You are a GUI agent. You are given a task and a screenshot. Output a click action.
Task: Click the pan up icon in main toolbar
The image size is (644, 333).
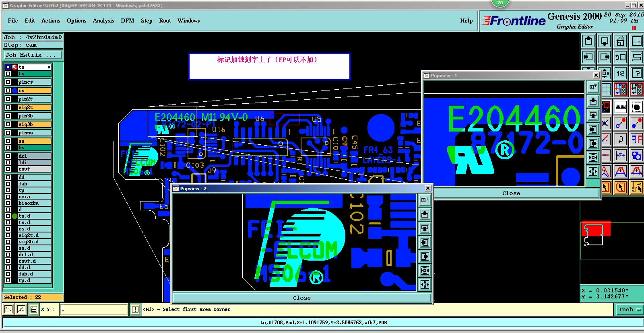(x=588, y=41)
